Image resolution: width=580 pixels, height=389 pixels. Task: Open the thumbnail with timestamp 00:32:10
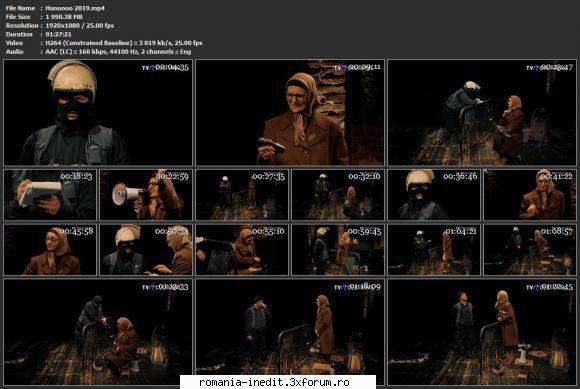338,195
